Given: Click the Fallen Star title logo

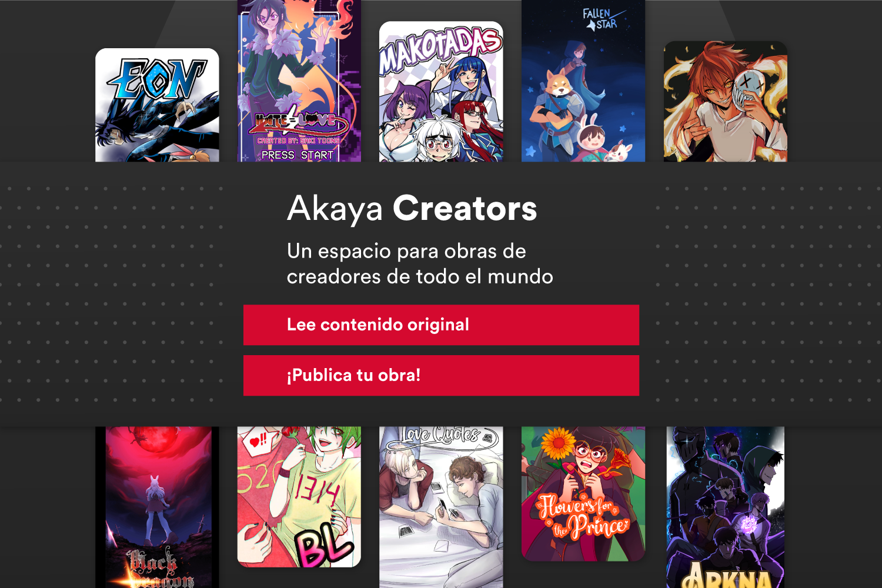Looking at the screenshot, I should 602,19.
